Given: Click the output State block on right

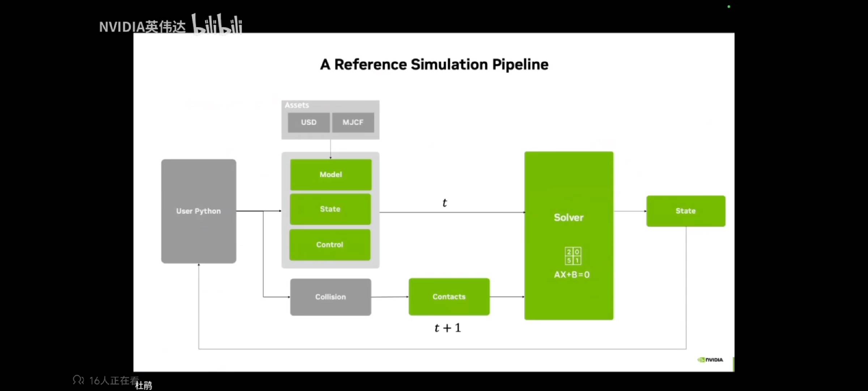Looking at the screenshot, I should point(685,211).
